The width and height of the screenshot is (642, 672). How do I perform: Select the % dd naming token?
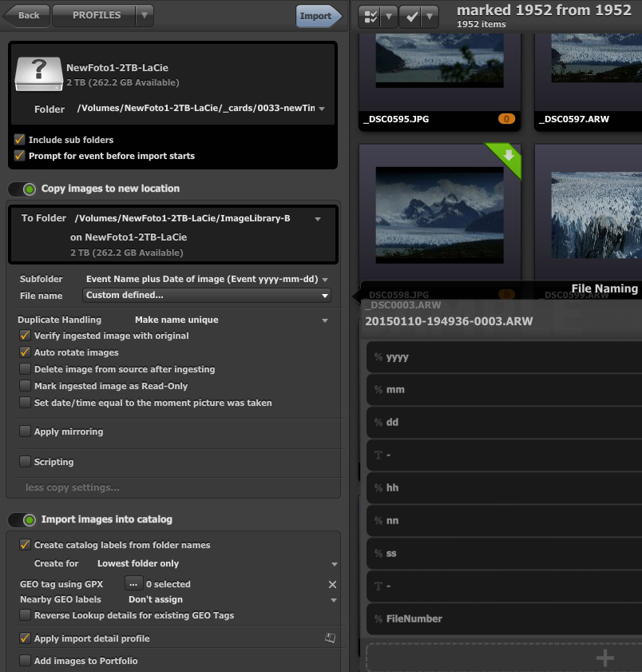pos(504,422)
